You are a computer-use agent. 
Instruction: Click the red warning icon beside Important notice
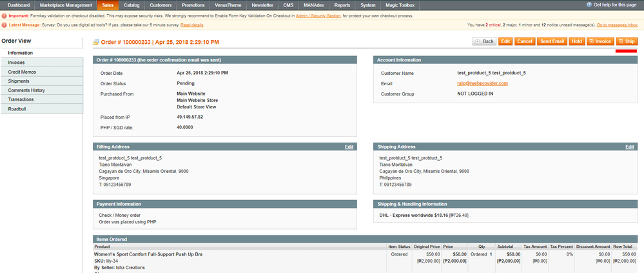point(5,15)
